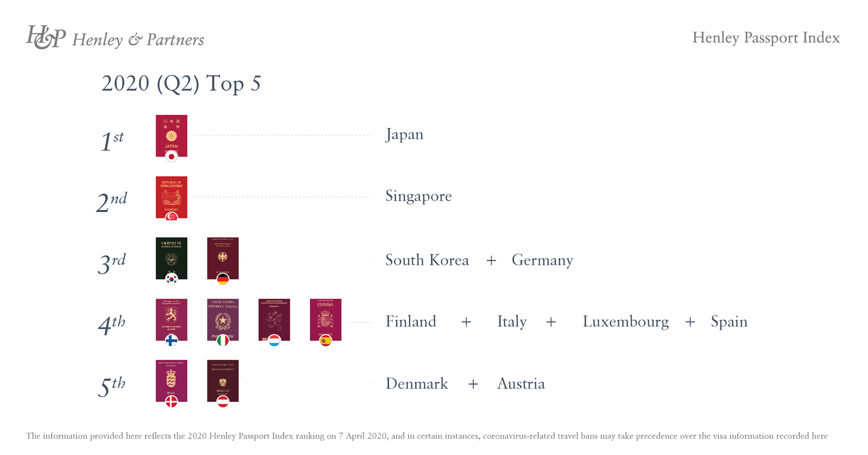Click the 2020 (Q2) Top 5 title
Screen dimensions: 868x455
point(181,84)
